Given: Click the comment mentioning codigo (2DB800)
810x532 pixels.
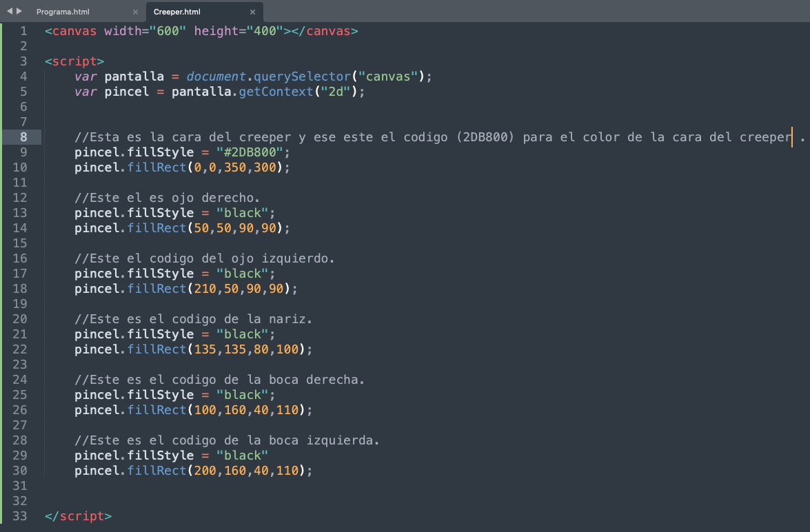Looking at the screenshot, I should pyautogui.click(x=440, y=137).
